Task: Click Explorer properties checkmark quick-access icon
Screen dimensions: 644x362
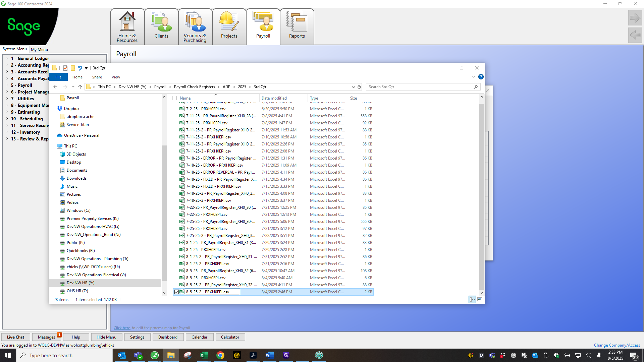Action: tap(65, 68)
